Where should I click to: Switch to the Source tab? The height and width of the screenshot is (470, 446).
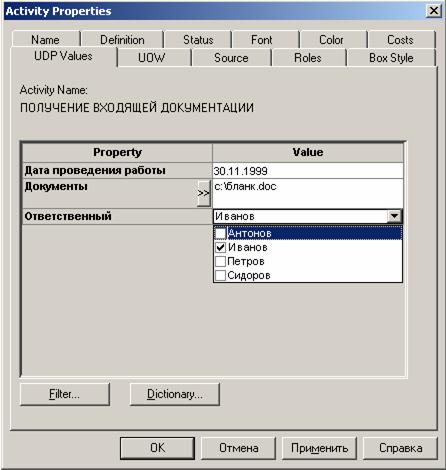(231, 58)
